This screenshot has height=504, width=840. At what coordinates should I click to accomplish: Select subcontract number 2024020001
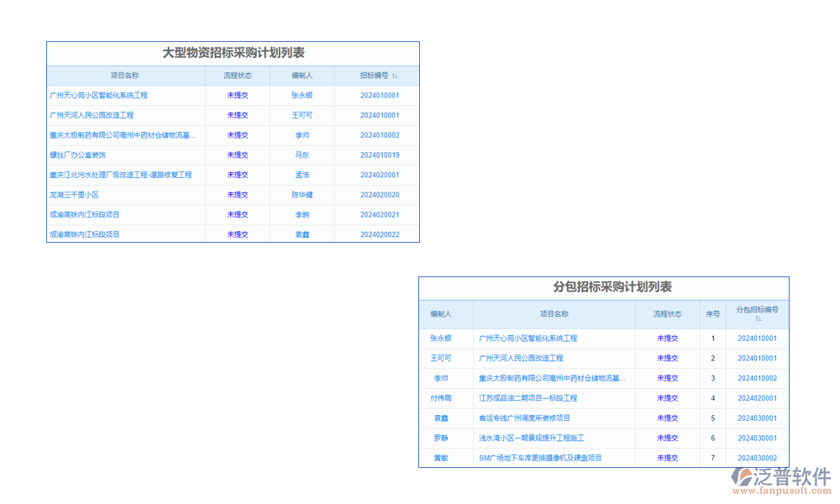(757, 398)
